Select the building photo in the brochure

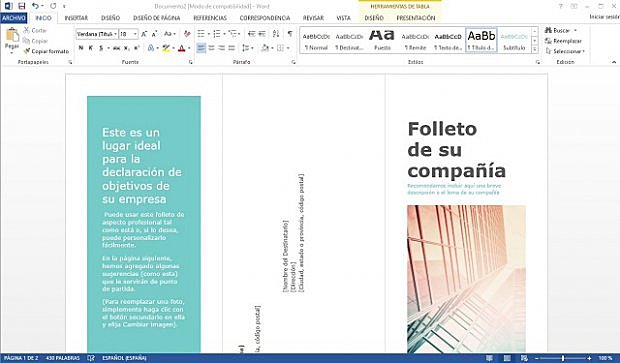pos(467,279)
